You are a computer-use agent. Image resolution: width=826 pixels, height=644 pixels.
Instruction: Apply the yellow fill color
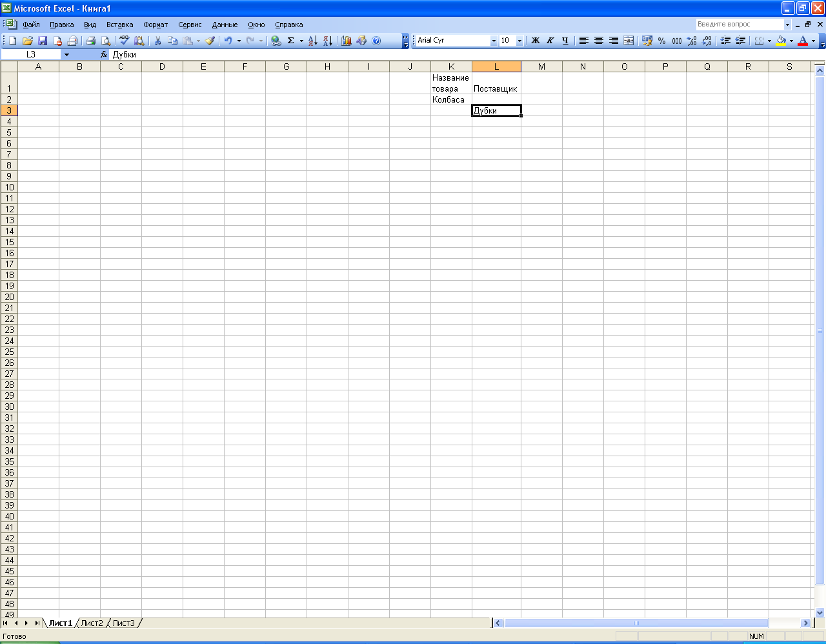coord(781,41)
